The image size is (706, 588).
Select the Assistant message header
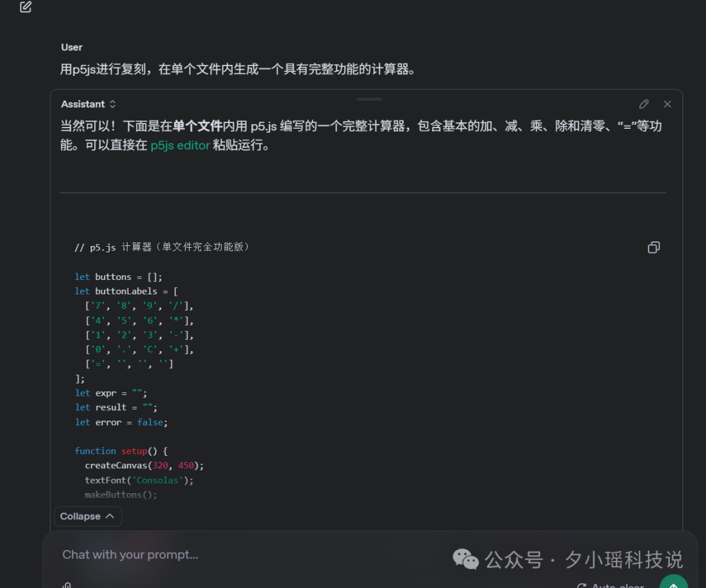tap(84, 104)
